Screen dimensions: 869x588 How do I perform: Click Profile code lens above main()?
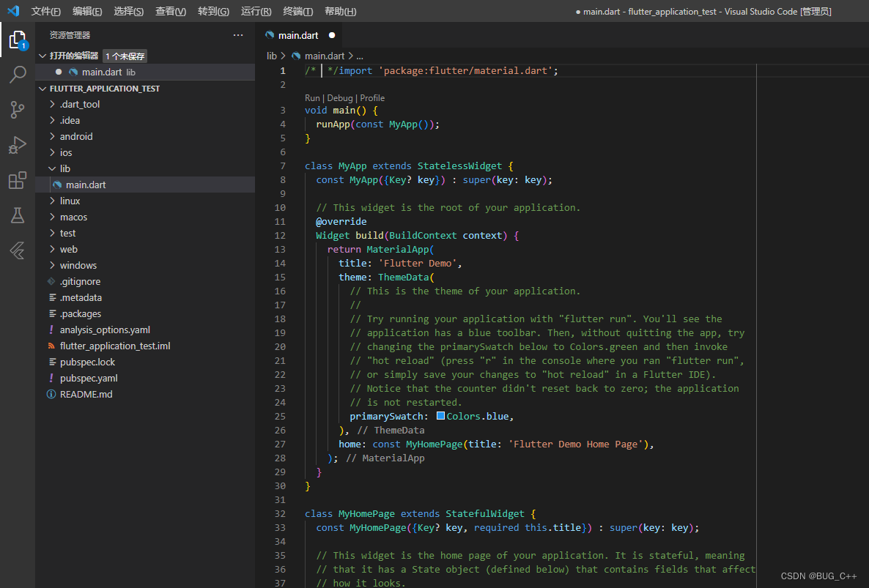[x=372, y=98]
